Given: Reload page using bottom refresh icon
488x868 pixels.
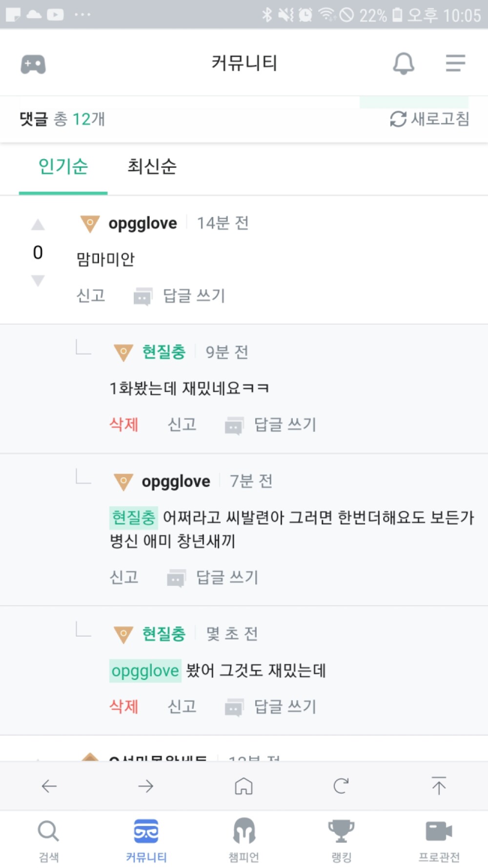Looking at the screenshot, I should [x=341, y=786].
